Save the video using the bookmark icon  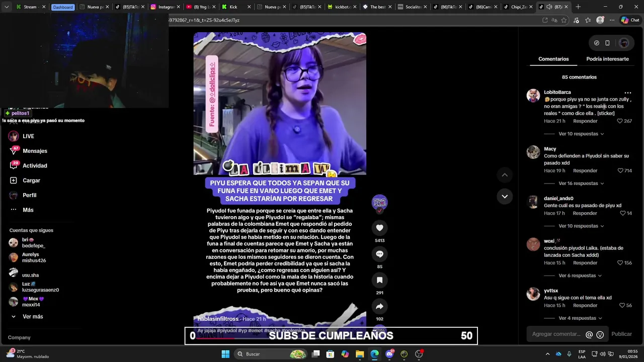[379, 280]
